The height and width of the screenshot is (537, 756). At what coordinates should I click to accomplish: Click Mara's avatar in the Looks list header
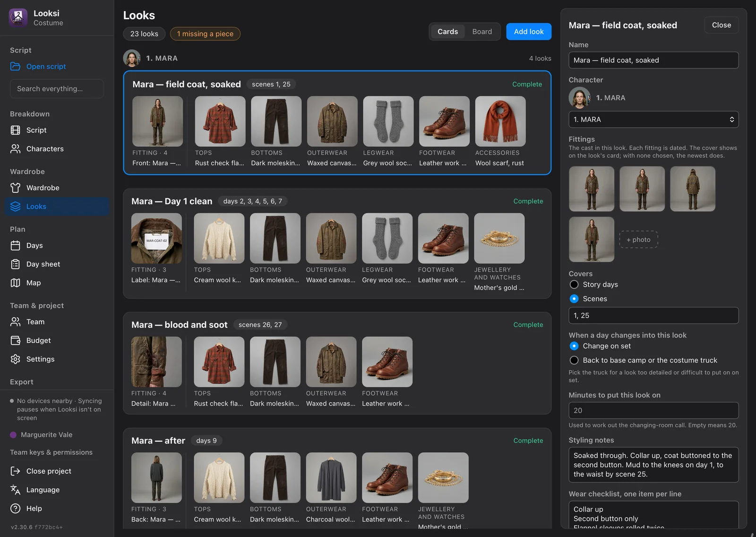coord(132,58)
